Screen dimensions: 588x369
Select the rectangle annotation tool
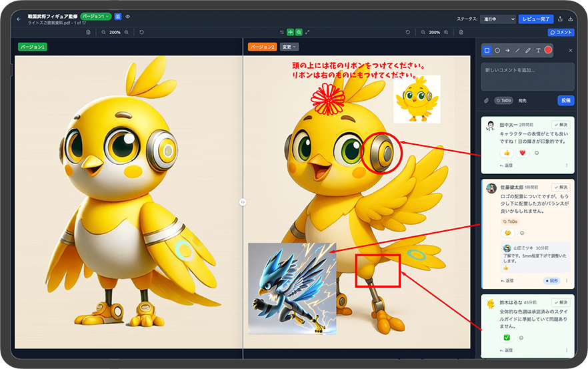487,50
